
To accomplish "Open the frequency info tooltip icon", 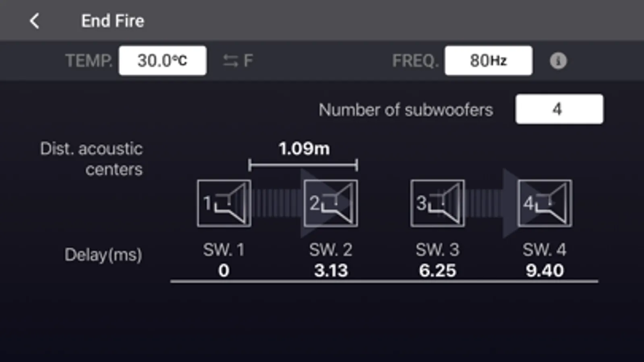I will pos(558,61).
